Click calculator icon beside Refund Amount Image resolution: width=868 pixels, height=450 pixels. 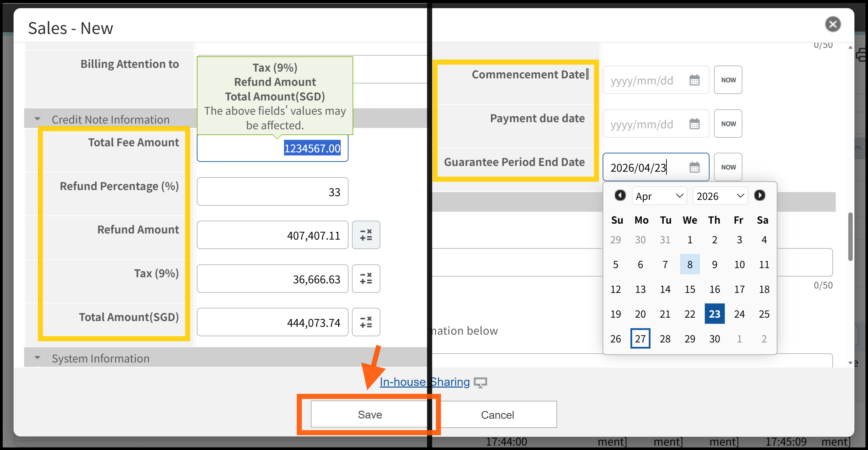pyautogui.click(x=366, y=235)
